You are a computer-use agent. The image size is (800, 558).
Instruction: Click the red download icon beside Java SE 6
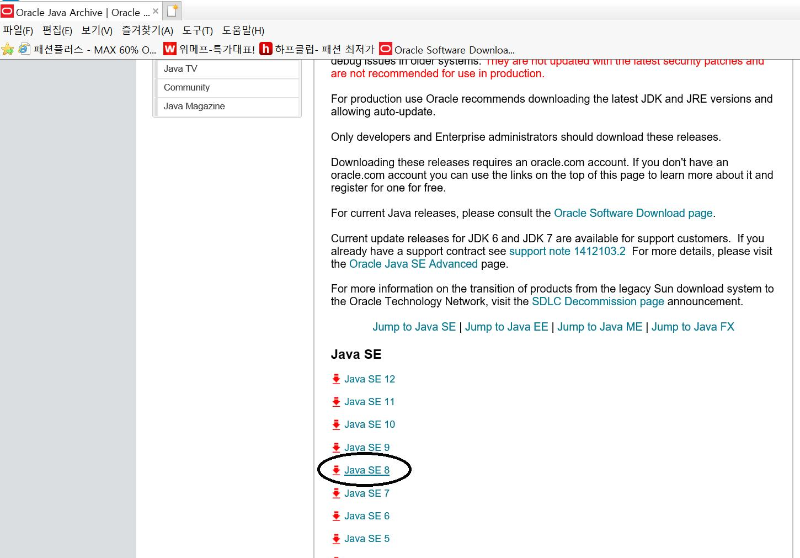click(336, 516)
